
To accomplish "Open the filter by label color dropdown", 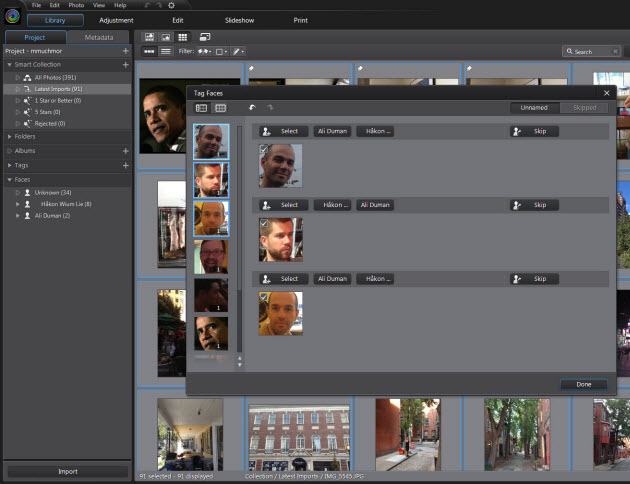I will (220, 50).
